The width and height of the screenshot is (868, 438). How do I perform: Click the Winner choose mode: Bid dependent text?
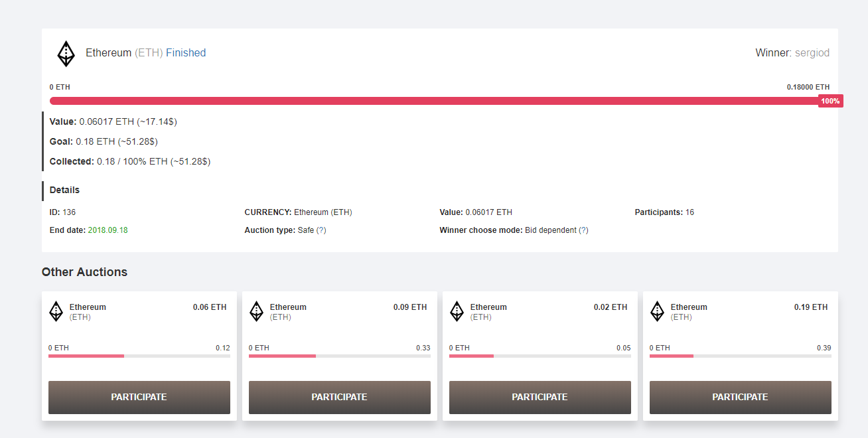508,230
